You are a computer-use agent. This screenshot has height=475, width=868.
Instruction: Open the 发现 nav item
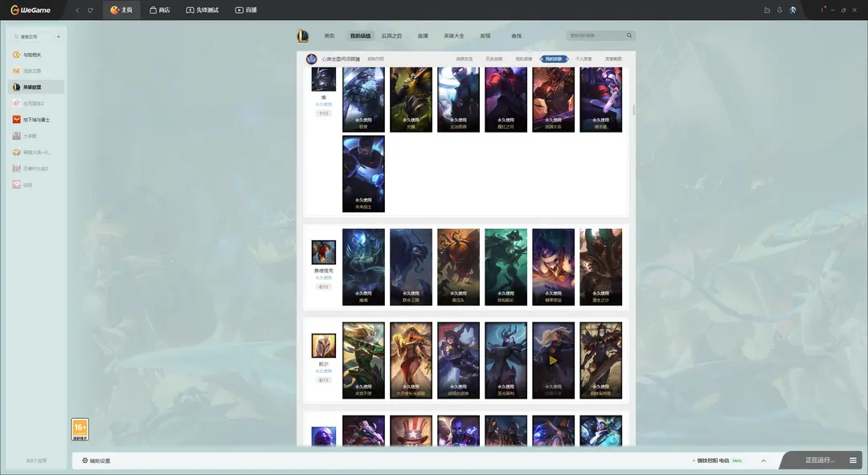(485, 36)
